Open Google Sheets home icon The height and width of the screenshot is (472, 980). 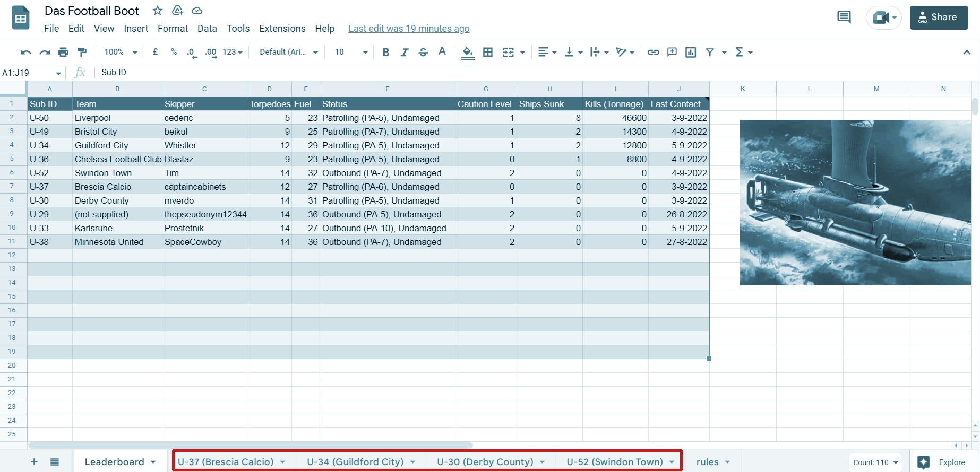tap(21, 19)
